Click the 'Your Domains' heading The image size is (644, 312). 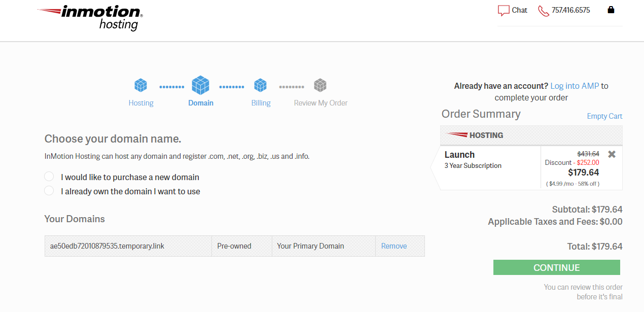click(x=75, y=219)
